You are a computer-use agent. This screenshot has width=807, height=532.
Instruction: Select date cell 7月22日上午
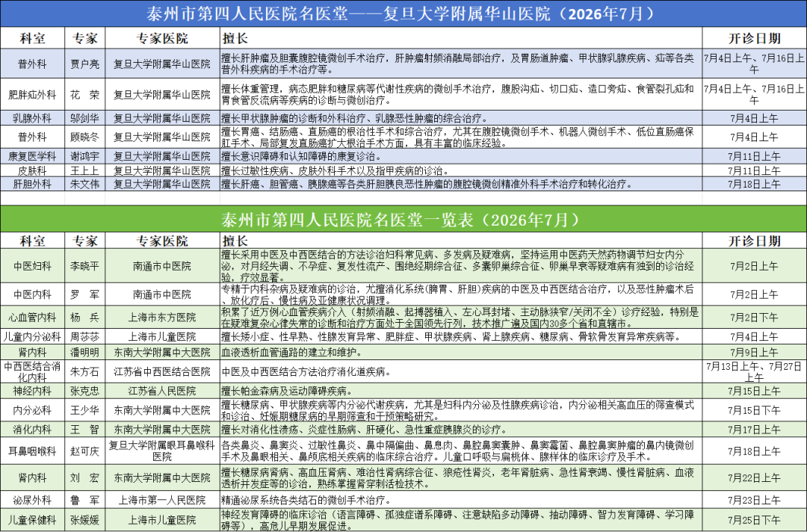coord(754,478)
